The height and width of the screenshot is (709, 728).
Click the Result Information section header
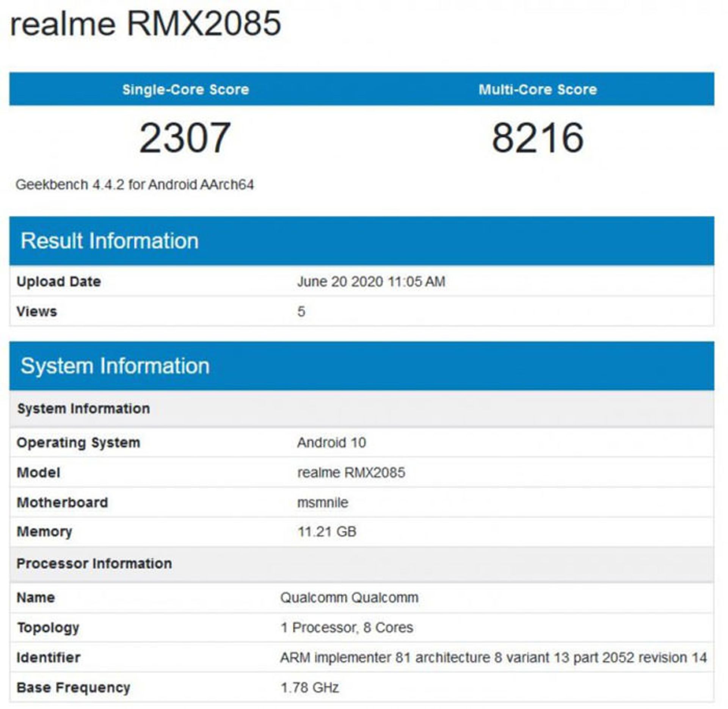(110, 240)
